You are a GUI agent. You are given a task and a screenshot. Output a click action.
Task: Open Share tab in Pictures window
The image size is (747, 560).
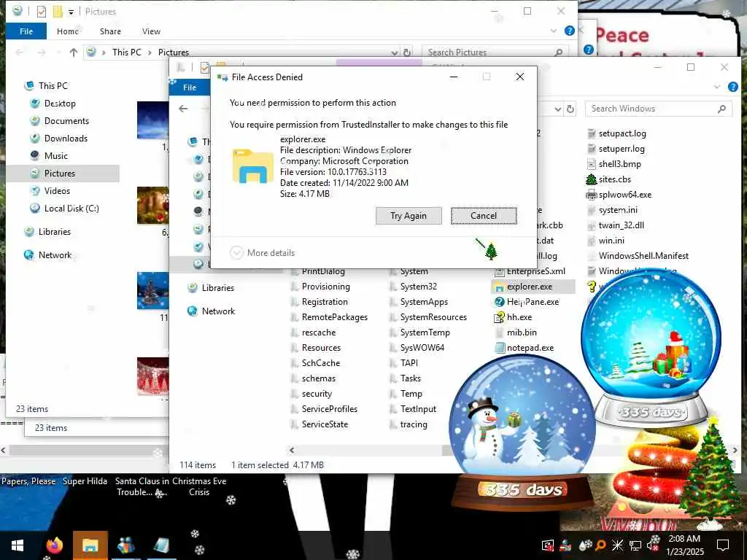point(110,31)
